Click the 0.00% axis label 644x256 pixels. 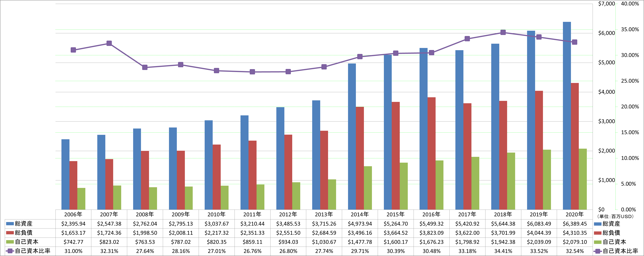coord(628,210)
